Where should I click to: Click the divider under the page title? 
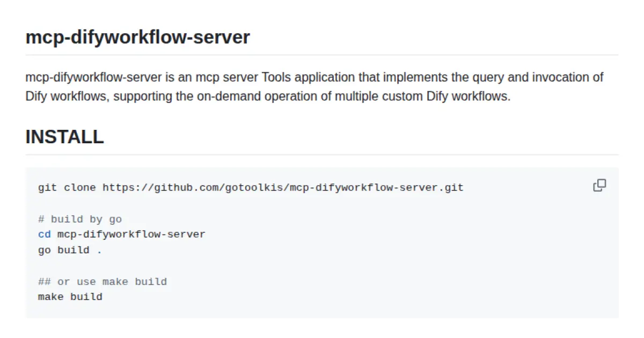[322, 55]
